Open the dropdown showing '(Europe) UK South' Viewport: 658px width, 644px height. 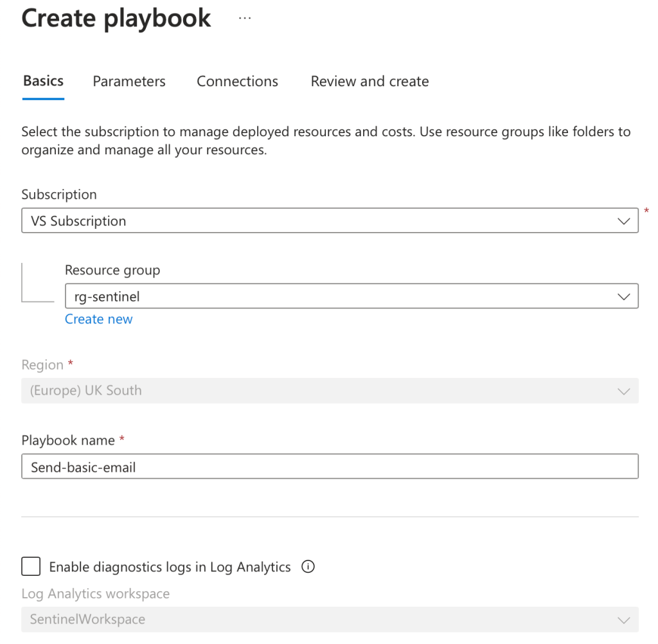point(321,391)
